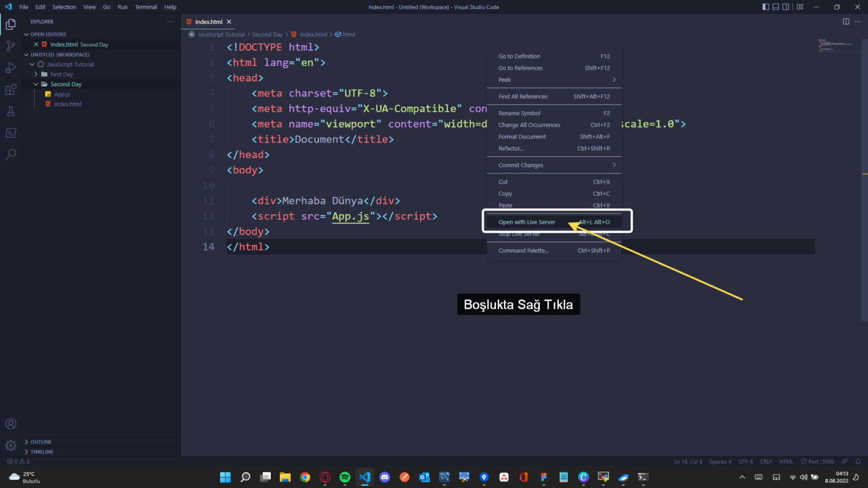Open the Search view
868x488 pixels.
point(11,155)
